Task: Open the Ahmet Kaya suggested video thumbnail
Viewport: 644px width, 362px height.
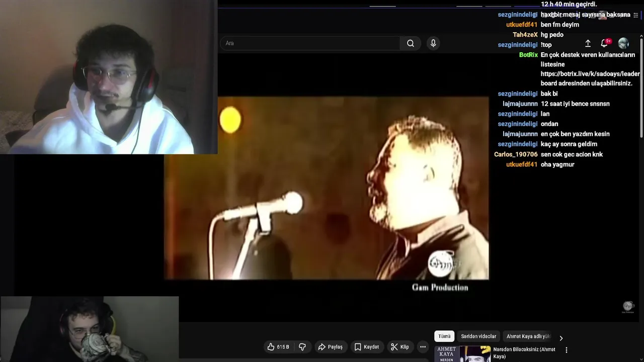Action: 462,354
